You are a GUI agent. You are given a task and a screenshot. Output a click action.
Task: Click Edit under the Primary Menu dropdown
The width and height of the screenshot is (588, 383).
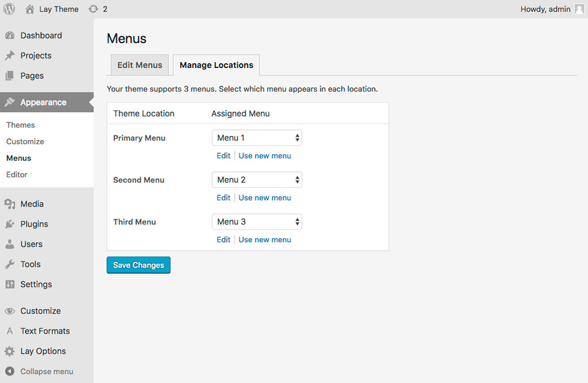point(223,155)
